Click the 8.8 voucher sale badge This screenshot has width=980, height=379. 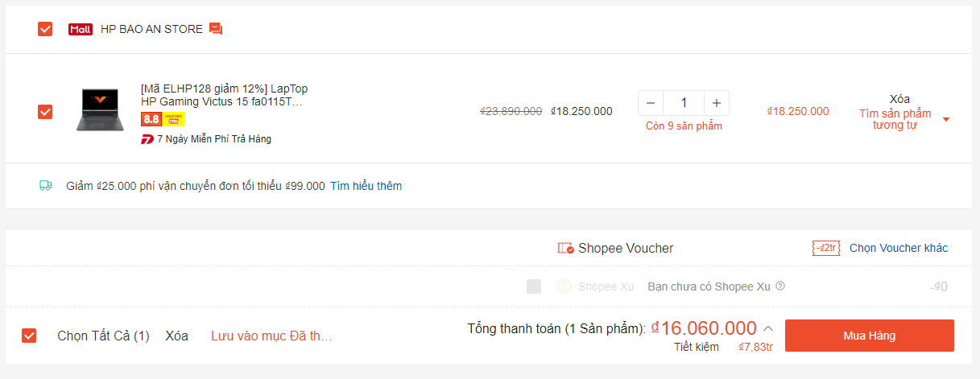pyautogui.click(x=163, y=119)
